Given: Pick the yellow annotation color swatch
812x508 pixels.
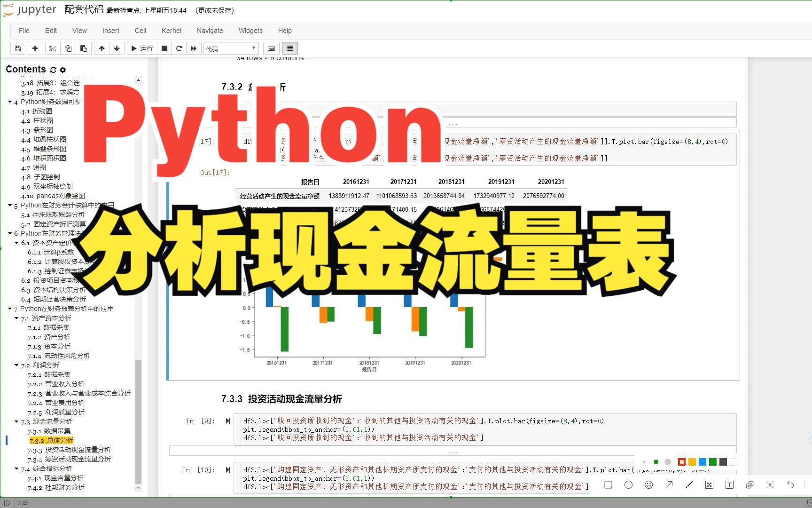Looking at the screenshot, I should point(692,462).
